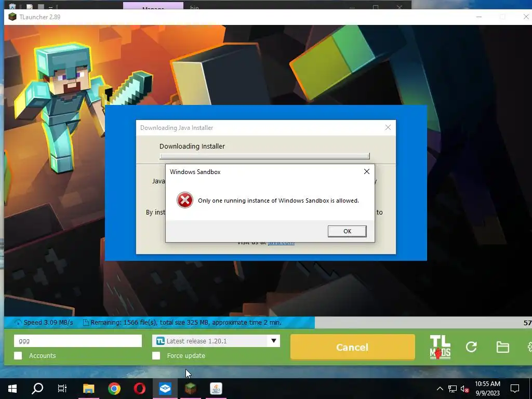Switch to Windows Sandbox taskbar icon
Screen dimensions: 532x399
[x=165, y=389]
